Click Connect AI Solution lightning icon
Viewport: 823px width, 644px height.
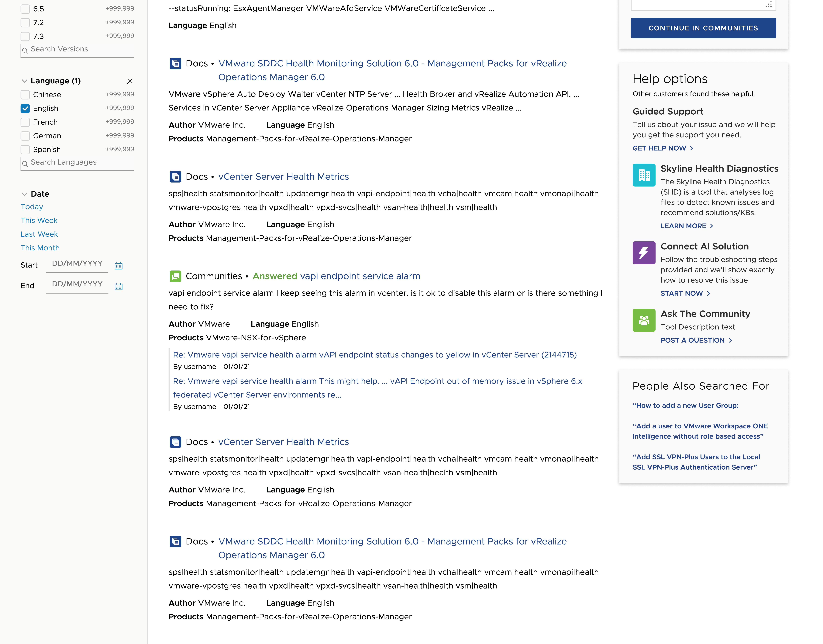click(644, 253)
